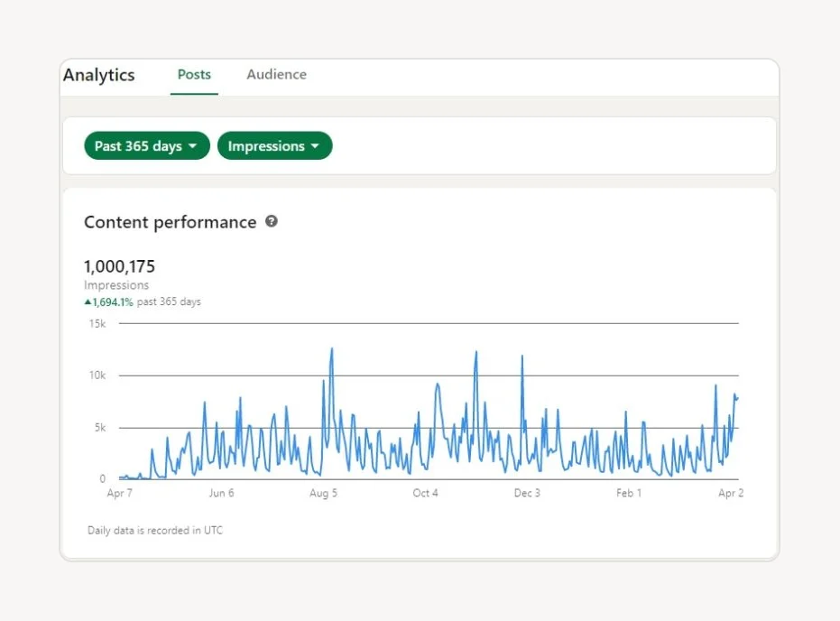Image resolution: width=840 pixels, height=621 pixels.
Task: Click the Jun 6 axis label
Action: (x=221, y=493)
